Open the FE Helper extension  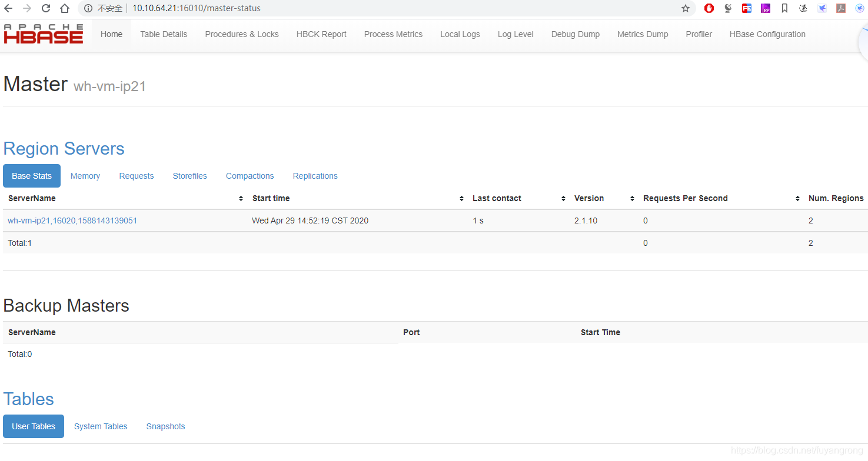click(x=747, y=8)
